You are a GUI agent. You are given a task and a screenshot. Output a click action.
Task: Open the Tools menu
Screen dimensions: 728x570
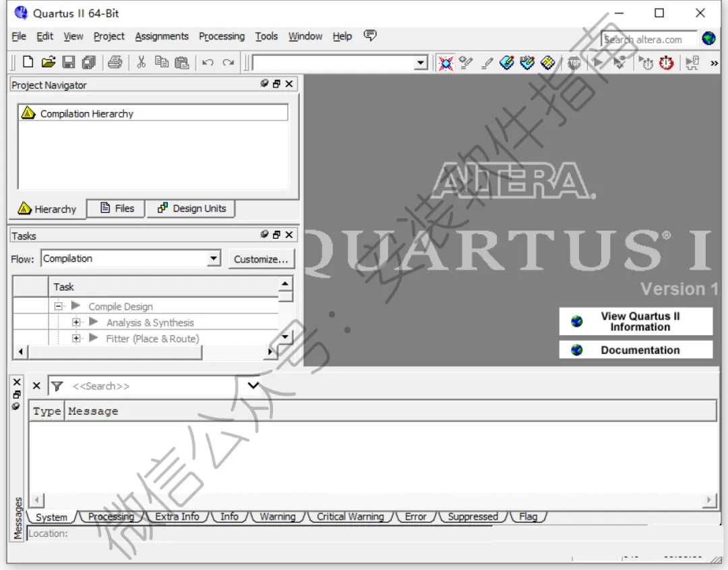tap(266, 36)
